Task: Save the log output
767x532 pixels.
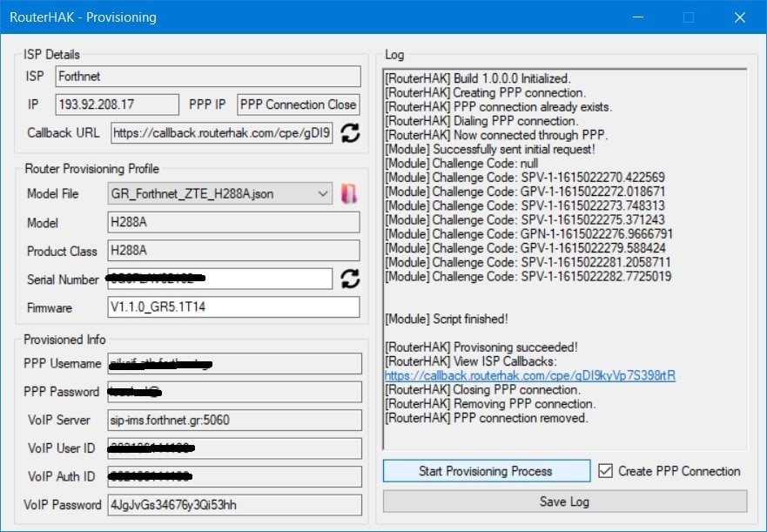Action: point(565,502)
